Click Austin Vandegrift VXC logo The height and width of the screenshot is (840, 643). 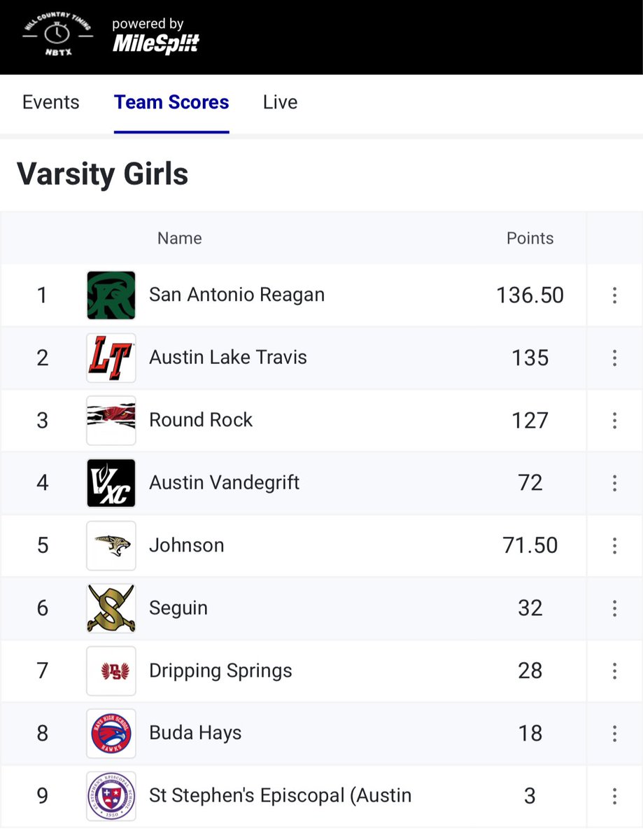coord(111,483)
